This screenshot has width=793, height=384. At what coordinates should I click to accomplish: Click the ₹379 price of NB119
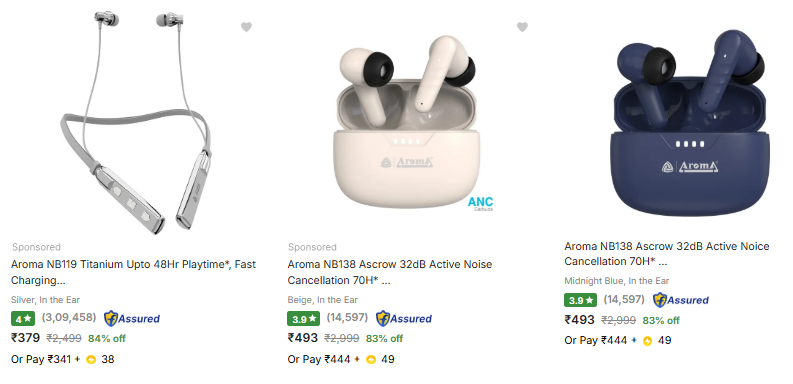pos(25,337)
